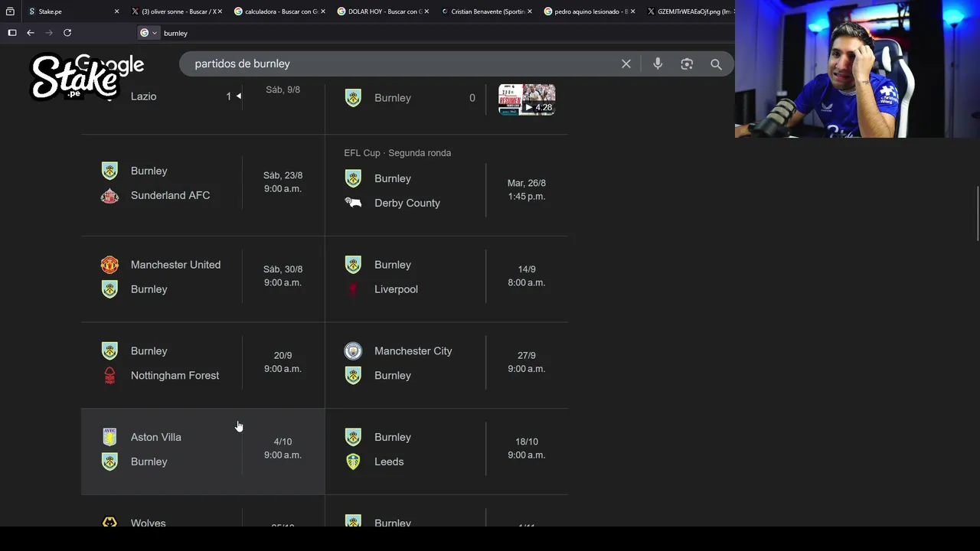This screenshot has height=551, width=980.
Task: Click the '4/10' date text
Action: 283,442
